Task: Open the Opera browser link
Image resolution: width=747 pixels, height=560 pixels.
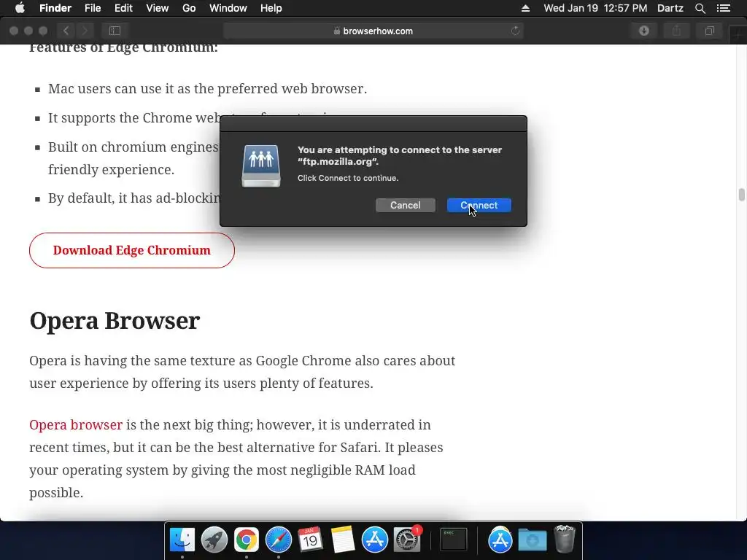Action: click(x=76, y=425)
